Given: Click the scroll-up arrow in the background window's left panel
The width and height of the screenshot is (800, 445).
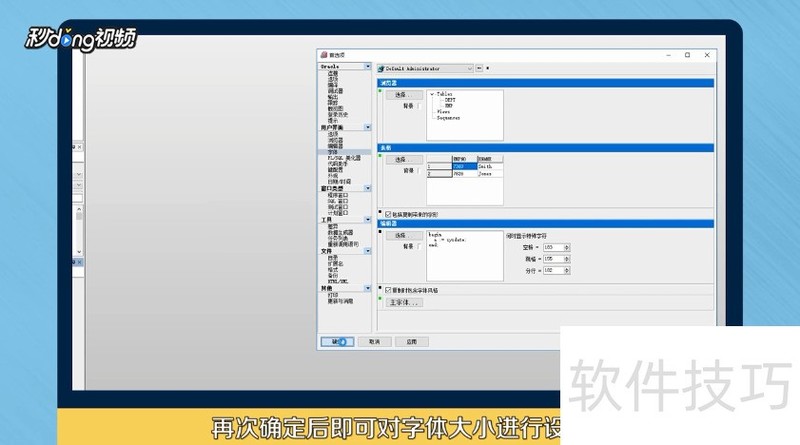Looking at the screenshot, I should 79,209.
